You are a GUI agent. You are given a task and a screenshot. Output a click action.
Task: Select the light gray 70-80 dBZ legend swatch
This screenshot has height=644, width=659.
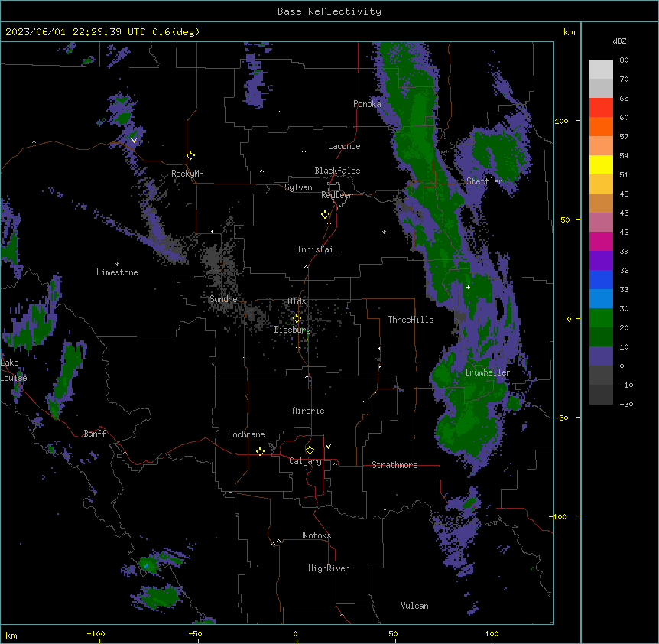pos(601,70)
